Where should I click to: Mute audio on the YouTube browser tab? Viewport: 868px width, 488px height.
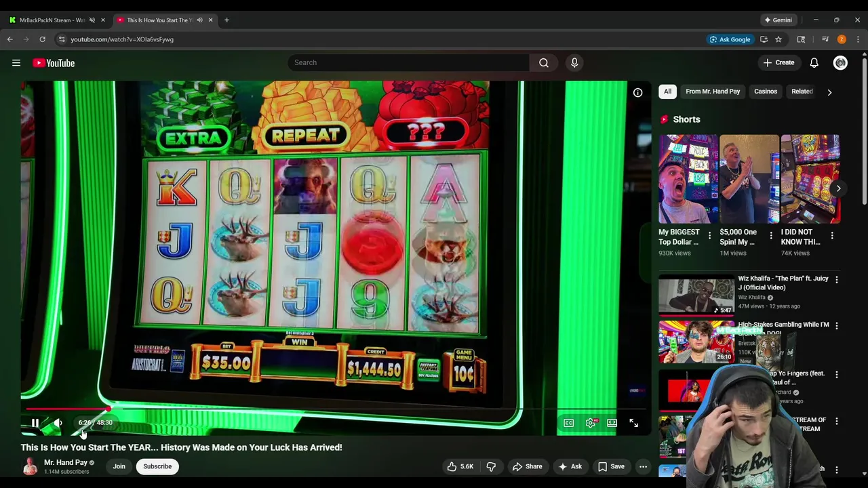tap(200, 20)
